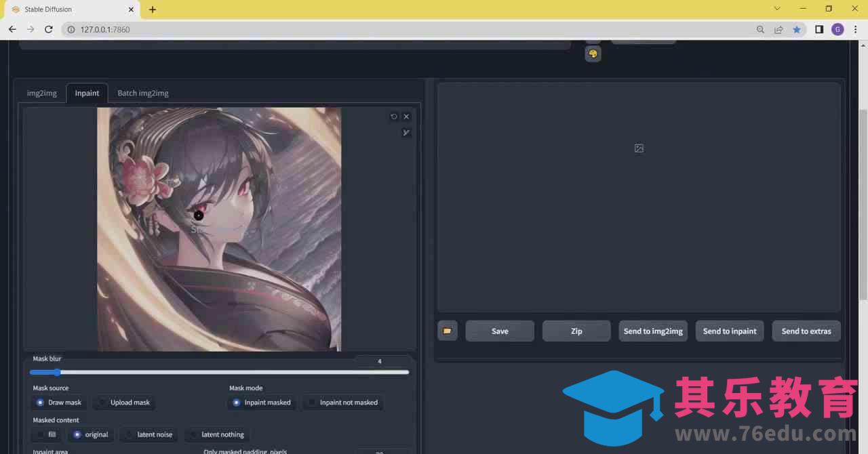This screenshot has width=868, height=454.
Task: Click the Send to extras button
Action: (x=806, y=331)
